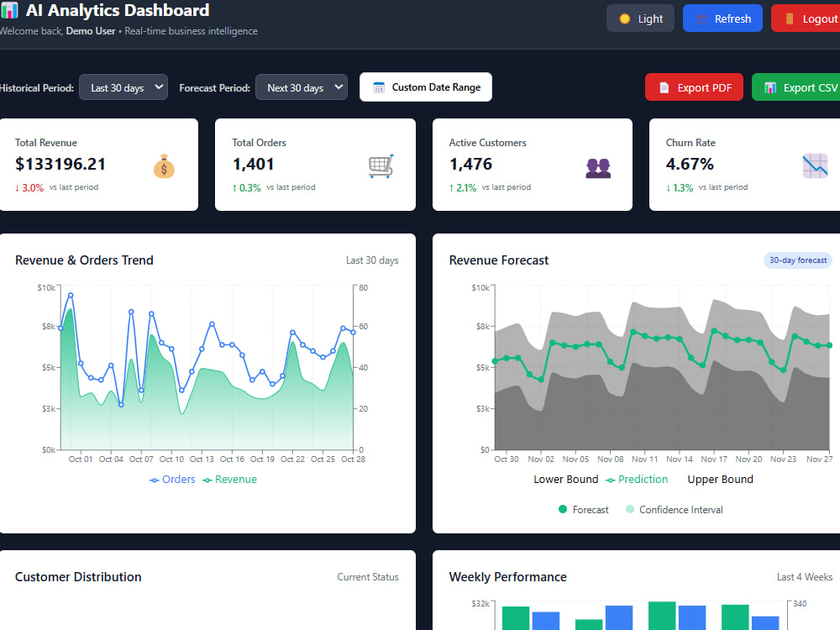Click the green Forecast legend dot
This screenshot has width=840, height=630.
563,509
